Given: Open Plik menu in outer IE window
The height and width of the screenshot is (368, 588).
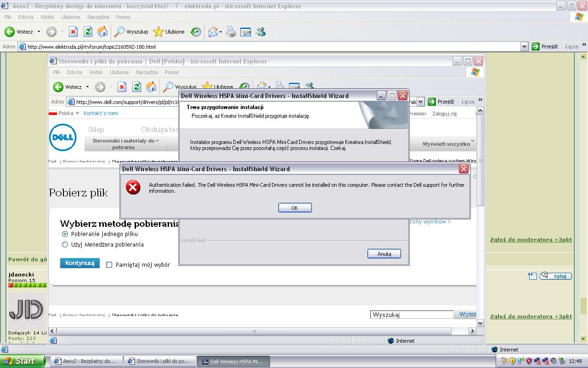Looking at the screenshot, I should tap(8, 17).
